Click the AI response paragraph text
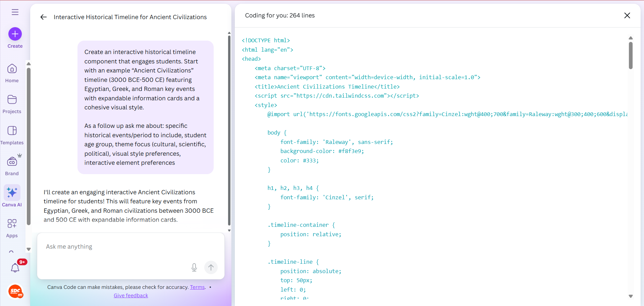644x306 pixels. 128,206
